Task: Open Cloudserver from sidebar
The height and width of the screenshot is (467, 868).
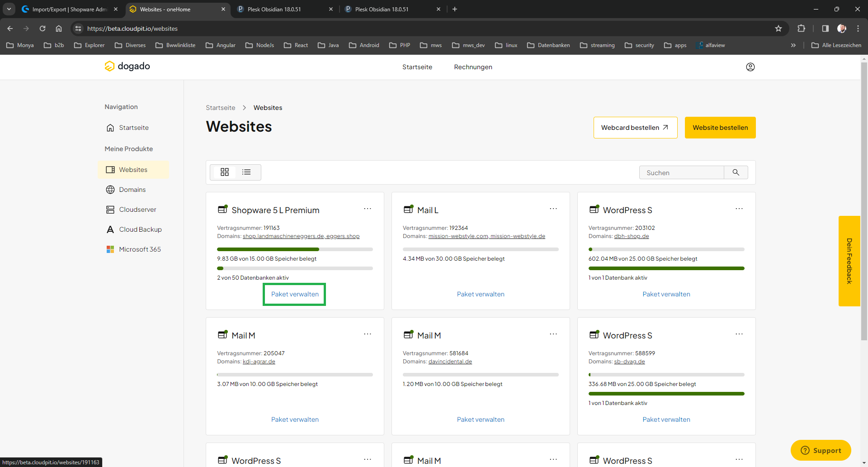Action: tap(137, 210)
